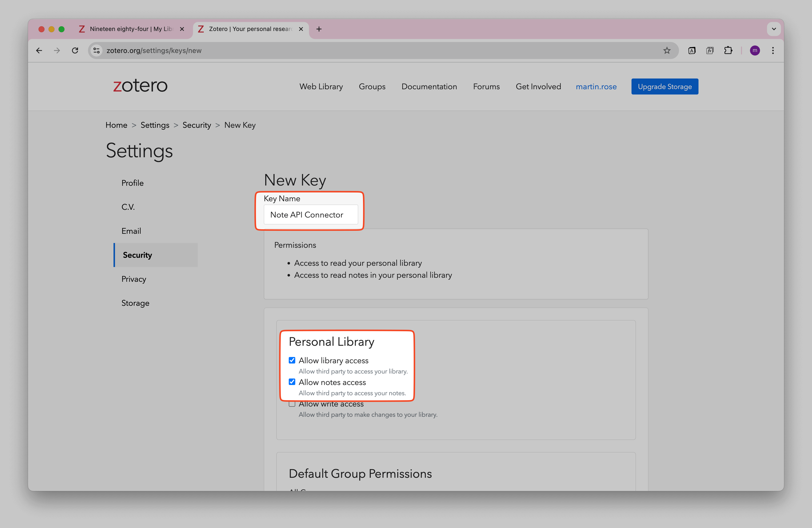This screenshot has width=812, height=528.
Task: Open a new browser tab
Action: [319, 29]
